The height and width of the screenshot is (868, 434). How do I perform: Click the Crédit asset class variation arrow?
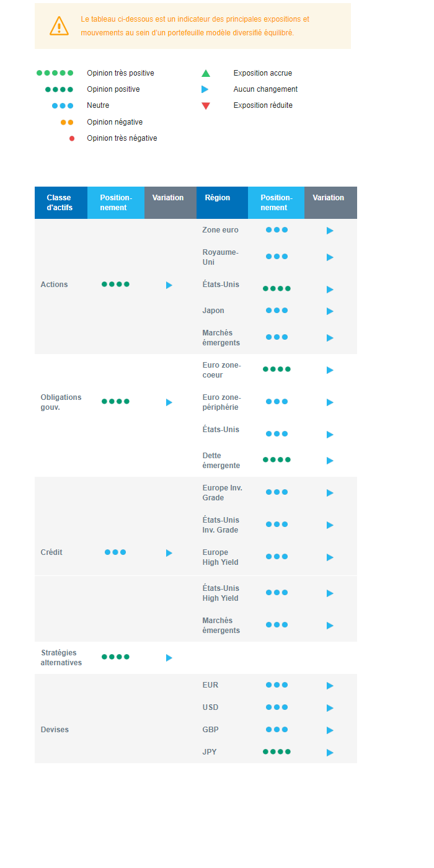click(x=169, y=553)
